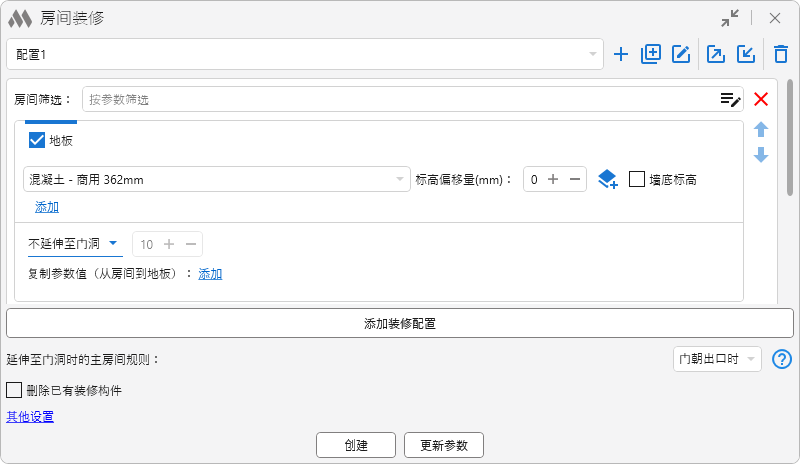Duplicate the current configuration with copy icon

click(651, 55)
